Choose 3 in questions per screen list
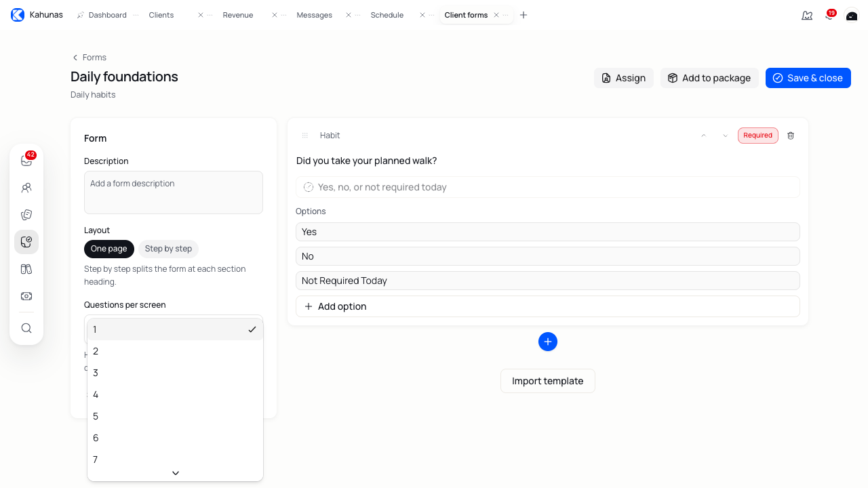 [x=175, y=373]
